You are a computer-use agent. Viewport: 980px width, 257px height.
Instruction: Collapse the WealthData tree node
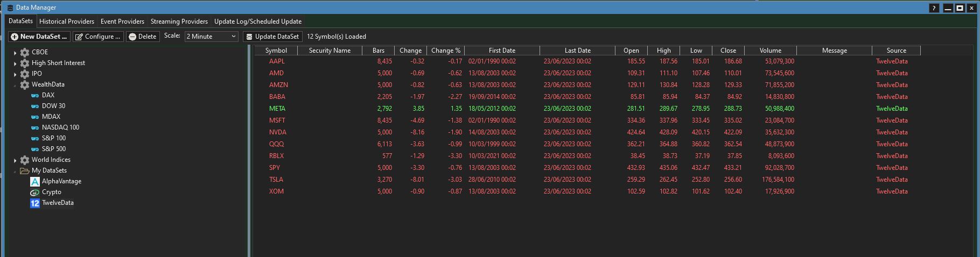tap(15, 85)
